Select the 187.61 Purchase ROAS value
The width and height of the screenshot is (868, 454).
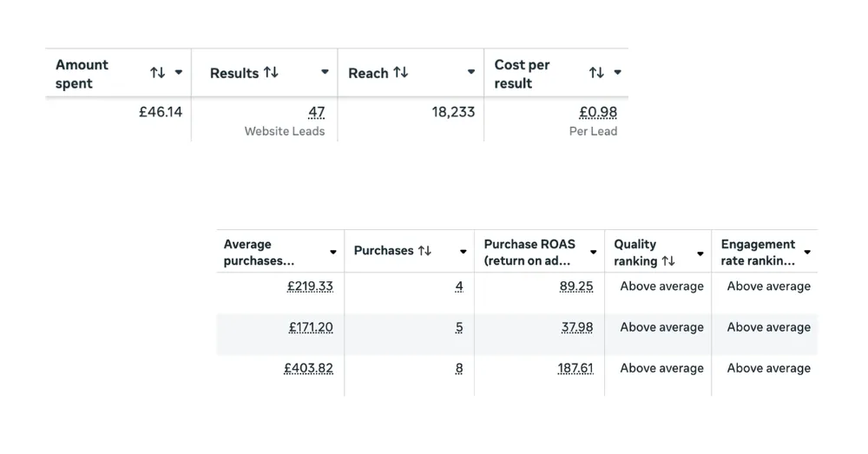pos(575,368)
